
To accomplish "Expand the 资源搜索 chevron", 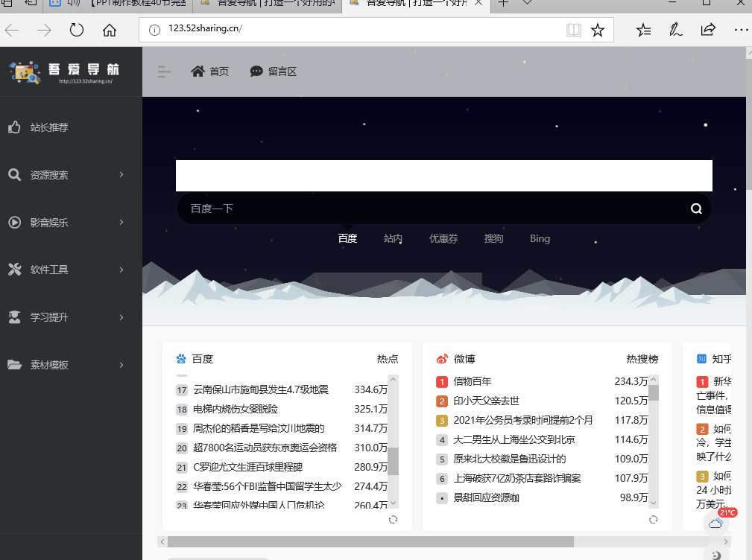I will pos(121,175).
